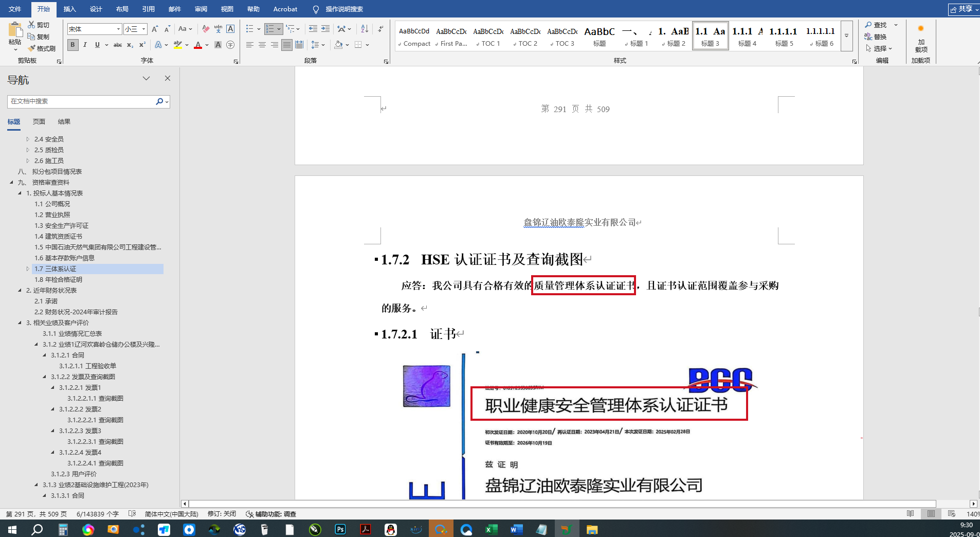Expand the 1.7 三体系认证 tree node
The height and width of the screenshot is (537, 980).
[28, 268]
